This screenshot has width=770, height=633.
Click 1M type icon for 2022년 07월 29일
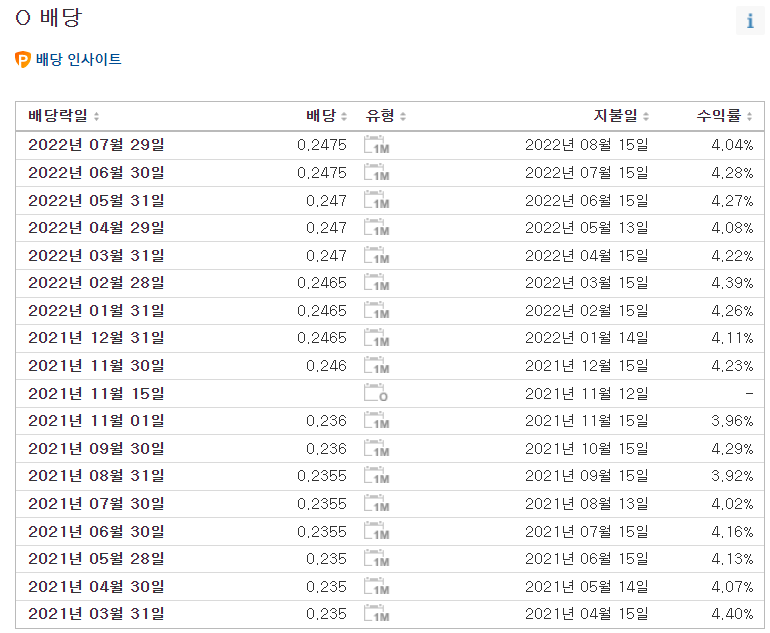[377, 145]
